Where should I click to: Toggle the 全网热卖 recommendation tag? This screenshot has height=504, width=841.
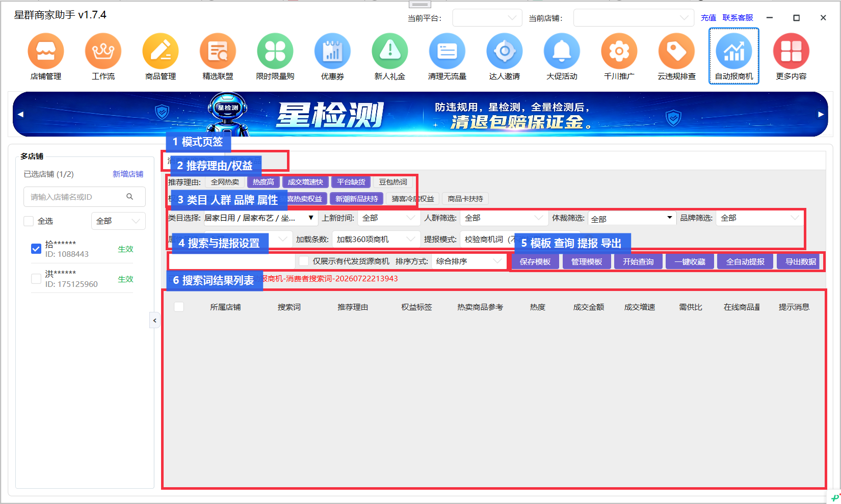[225, 182]
